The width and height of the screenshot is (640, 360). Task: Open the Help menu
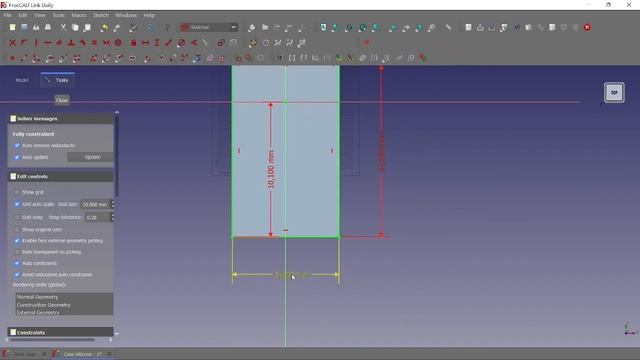tap(149, 15)
